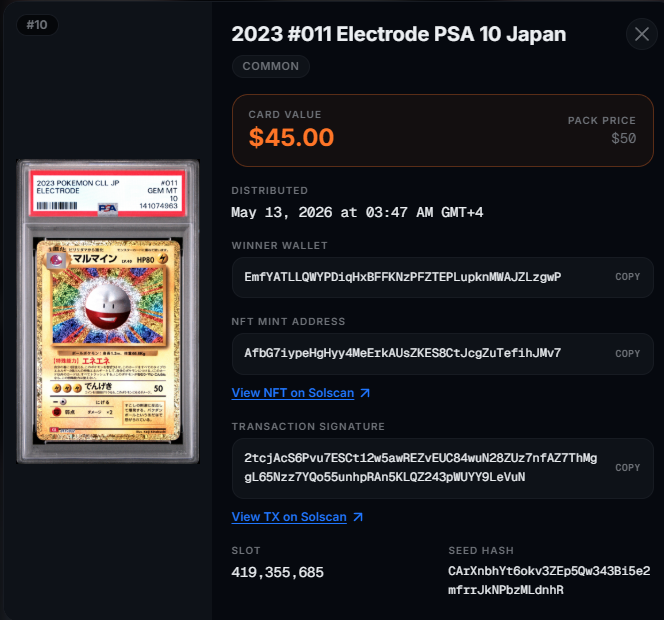Open View NFT on Solscan link
664x621 pixels.
293,393
